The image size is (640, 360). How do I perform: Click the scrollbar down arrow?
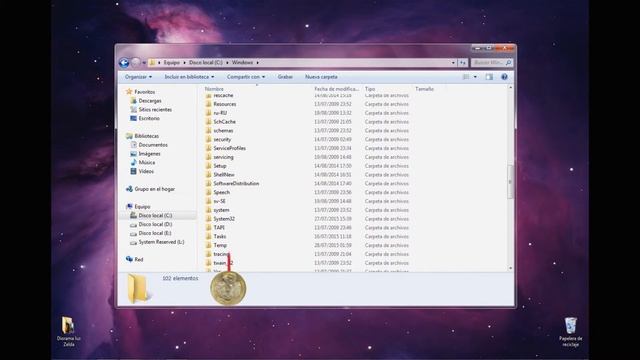[x=510, y=268]
